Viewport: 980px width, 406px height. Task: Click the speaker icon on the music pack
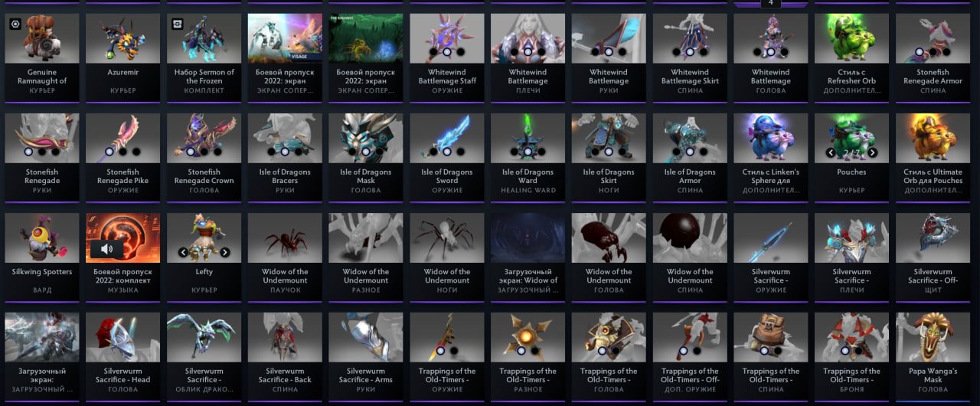click(x=106, y=249)
